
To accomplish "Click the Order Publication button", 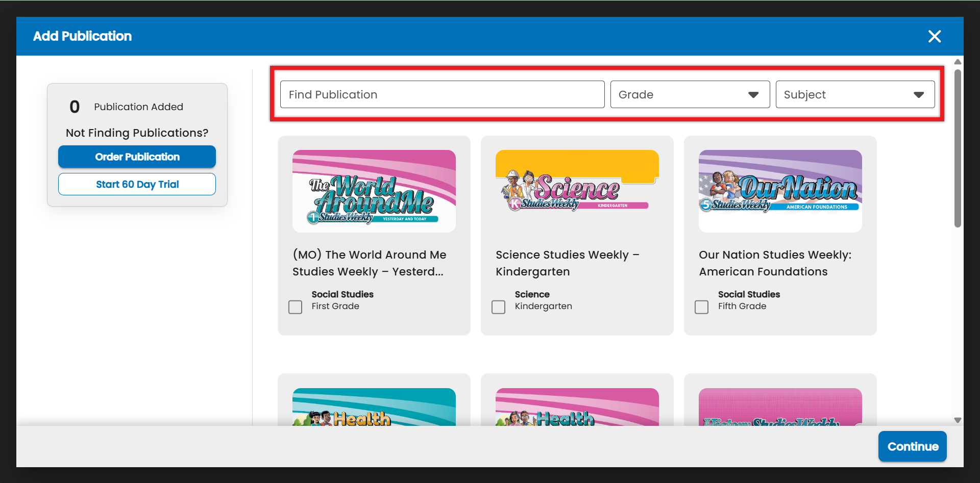I will pos(137,157).
